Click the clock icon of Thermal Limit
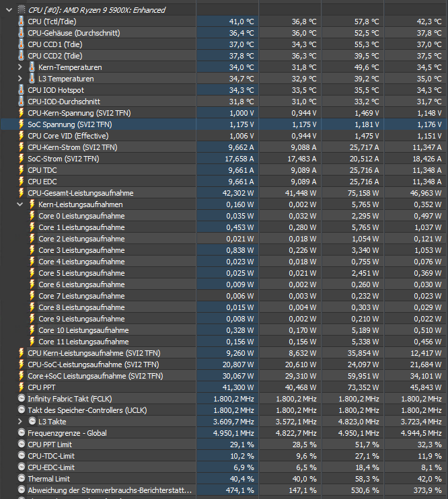 tap(22, 479)
